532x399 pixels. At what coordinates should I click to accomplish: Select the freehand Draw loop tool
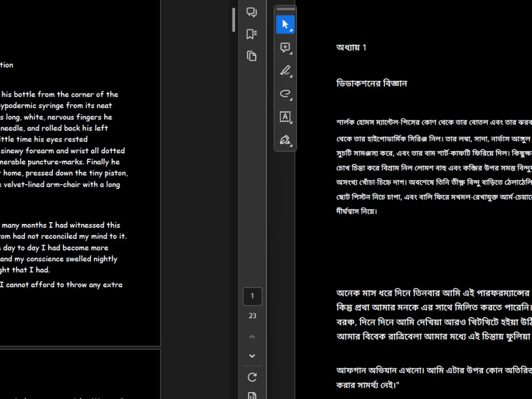pos(285,94)
